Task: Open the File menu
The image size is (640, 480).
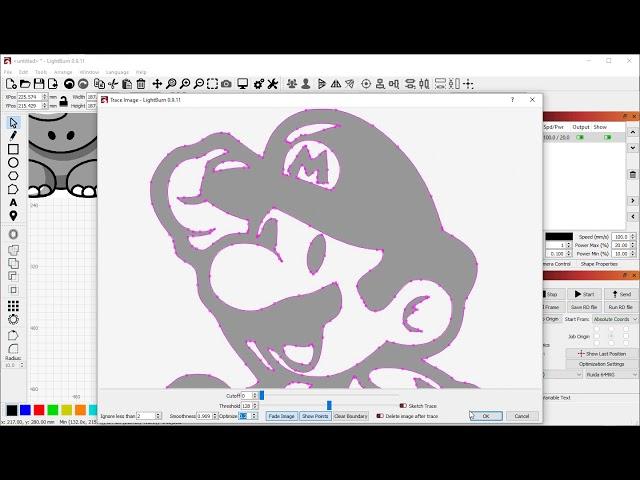Action: [x=8, y=72]
